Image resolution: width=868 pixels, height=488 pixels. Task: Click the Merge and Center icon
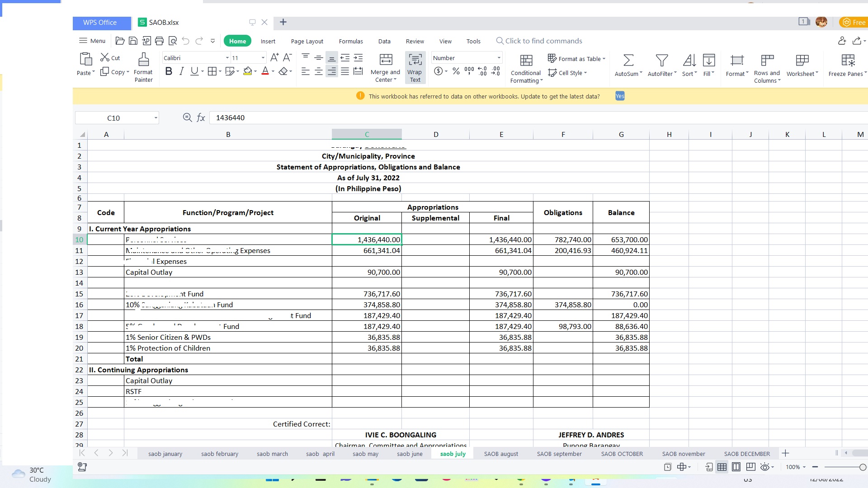386,60
